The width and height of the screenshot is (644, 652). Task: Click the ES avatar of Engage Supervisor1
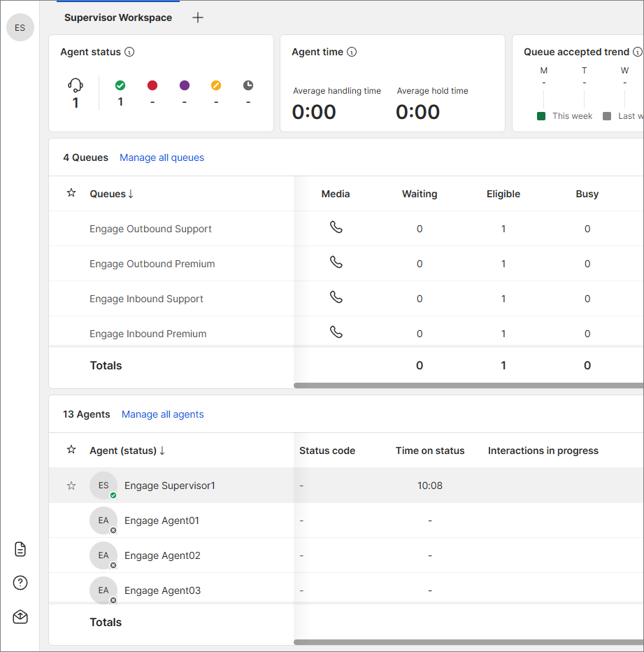[x=103, y=486]
